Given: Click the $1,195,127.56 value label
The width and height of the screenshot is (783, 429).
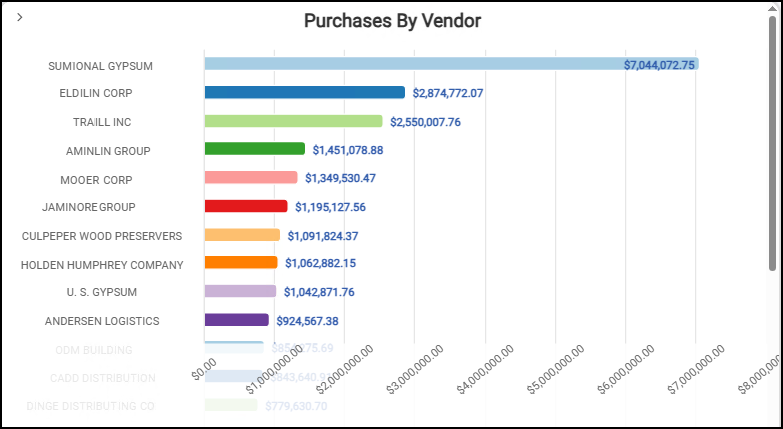Looking at the screenshot, I should point(331,207).
